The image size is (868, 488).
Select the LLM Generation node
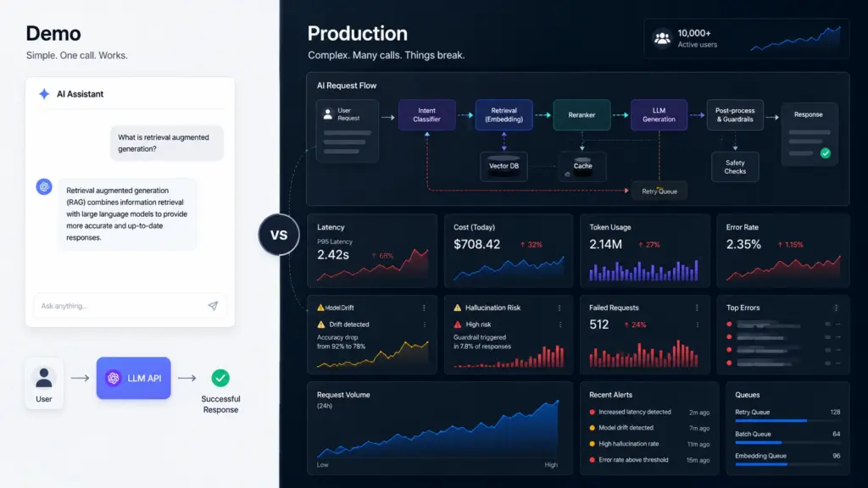pyautogui.click(x=659, y=115)
